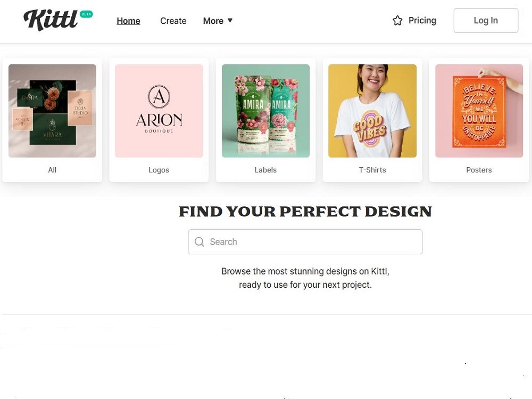532x399 pixels.
Task: Open the Believe in Yourself Posters thumbnail
Action: pyautogui.click(x=479, y=111)
